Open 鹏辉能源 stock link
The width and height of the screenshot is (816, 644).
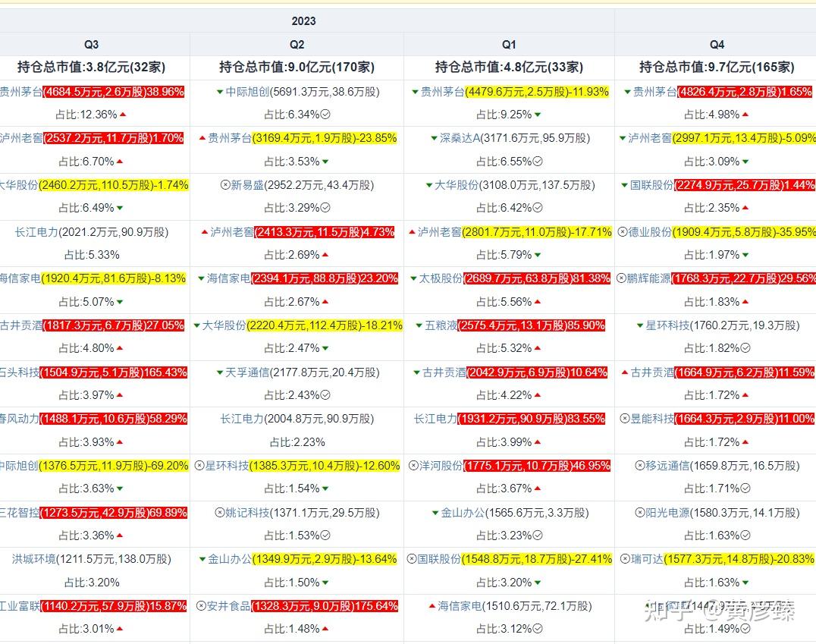click(x=648, y=279)
